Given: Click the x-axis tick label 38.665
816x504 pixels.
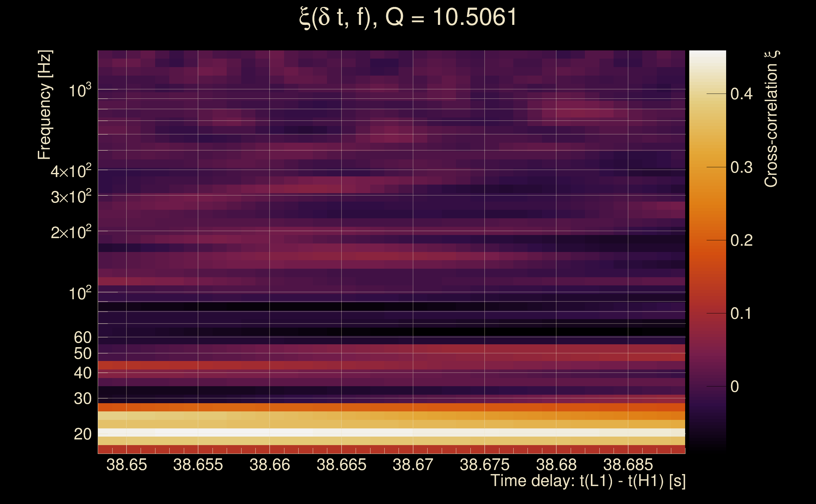Looking at the screenshot, I should coord(341,465).
